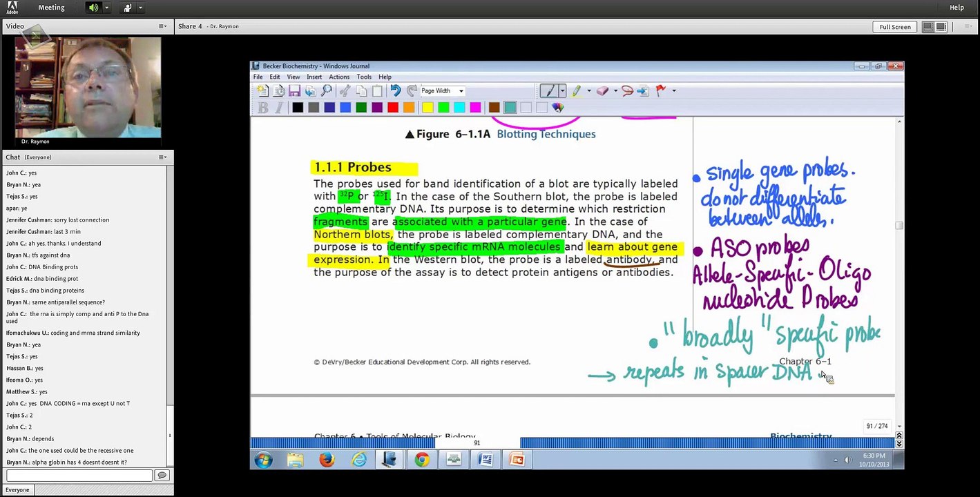The width and height of the screenshot is (980, 497).
Task: Open the Find magnifier tool in Journal
Action: pos(327,91)
